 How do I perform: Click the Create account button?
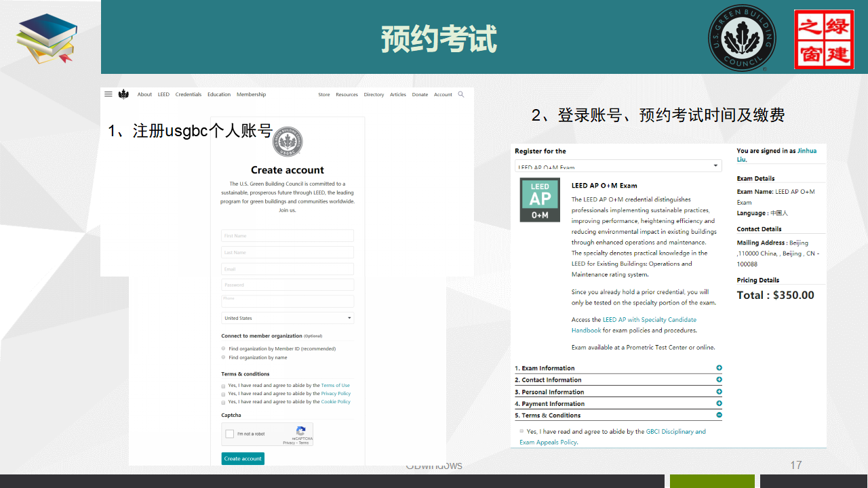pyautogui.click(x=243, y=459)
